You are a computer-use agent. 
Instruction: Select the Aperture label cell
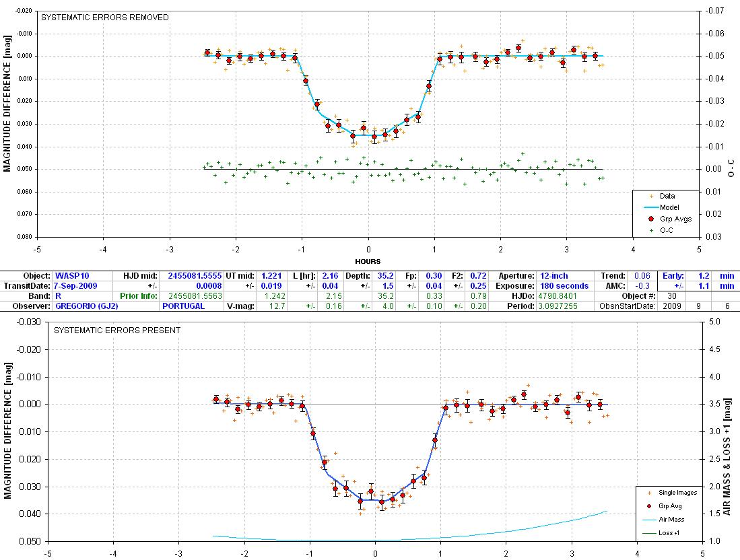(516, 276)
